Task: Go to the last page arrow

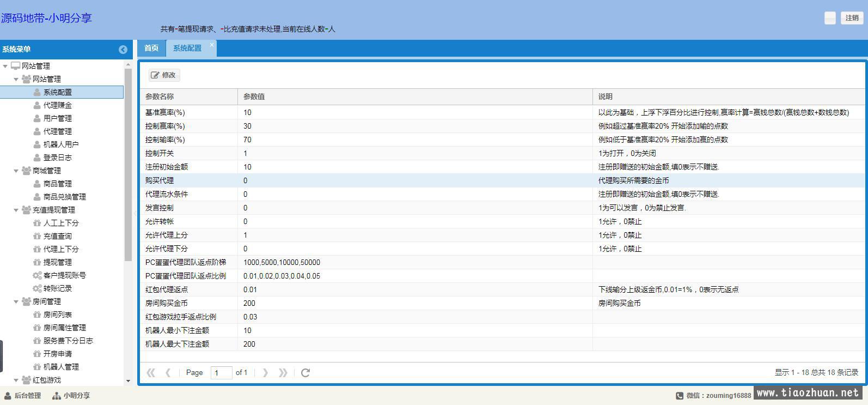Action: tap(283, 373)
